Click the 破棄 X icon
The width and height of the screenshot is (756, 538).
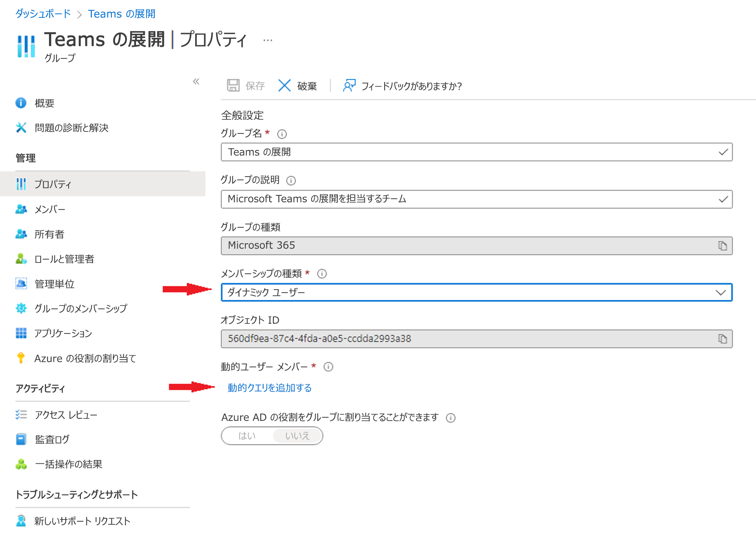284,86
